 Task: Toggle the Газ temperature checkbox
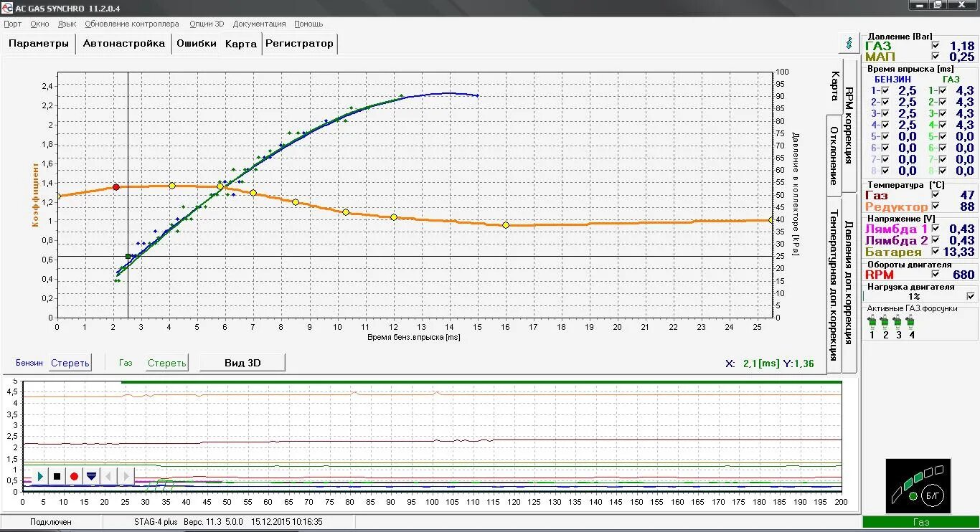936,195
